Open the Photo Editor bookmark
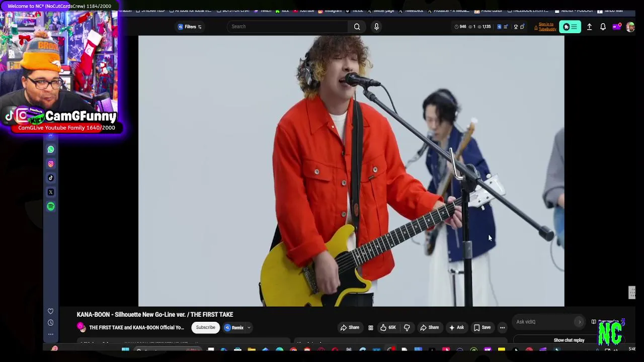The width and height of the screenshot is (644, 362). 489,11
